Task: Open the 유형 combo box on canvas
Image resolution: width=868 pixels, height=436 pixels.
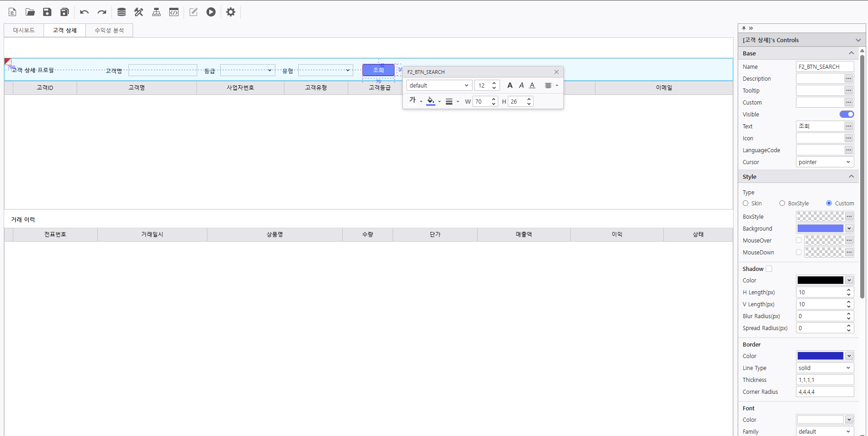Action: (325, 70)
